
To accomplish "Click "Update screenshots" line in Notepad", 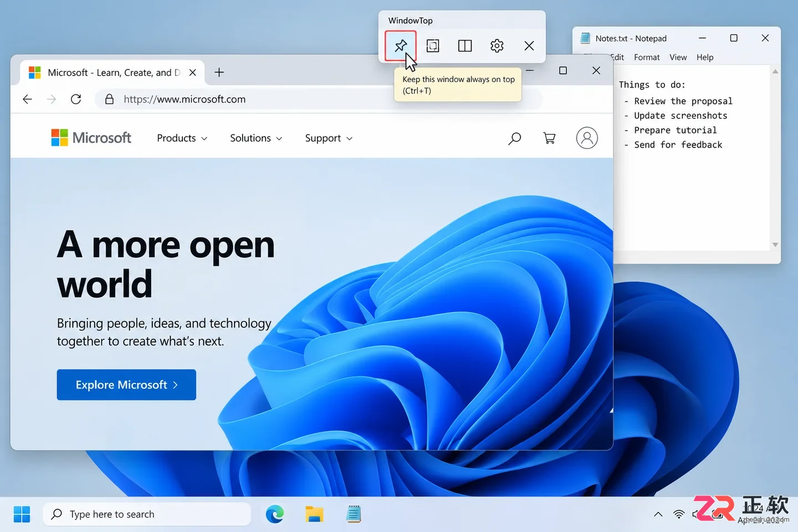I will tap(681, 115).
